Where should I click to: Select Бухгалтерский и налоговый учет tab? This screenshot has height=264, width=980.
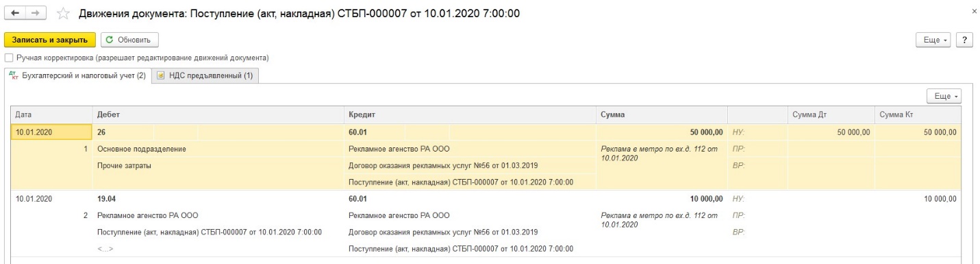tap(77, 75)
